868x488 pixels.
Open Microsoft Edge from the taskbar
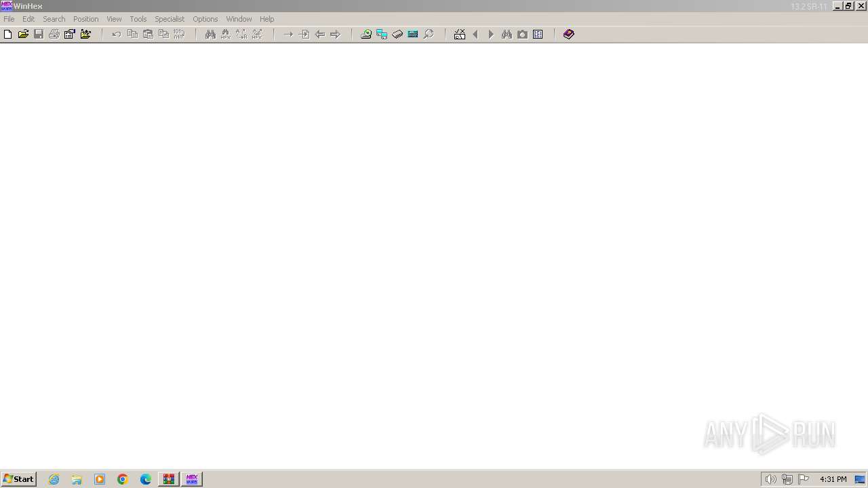coord(146,479)
